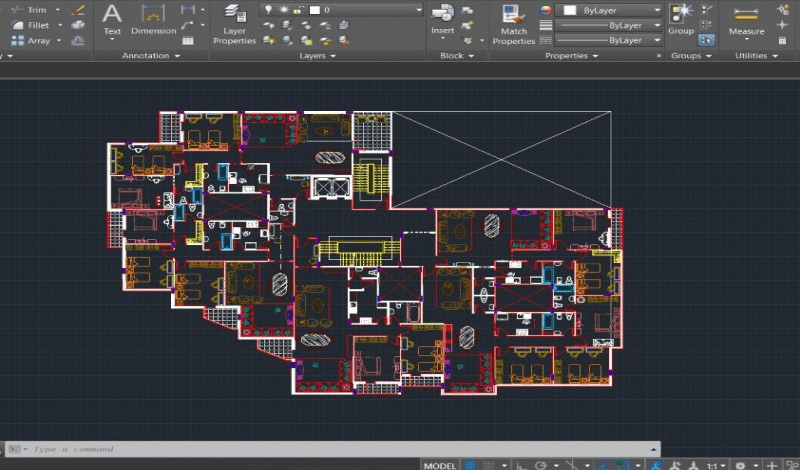Click the Block Editor icon

[x=467, y=25]
